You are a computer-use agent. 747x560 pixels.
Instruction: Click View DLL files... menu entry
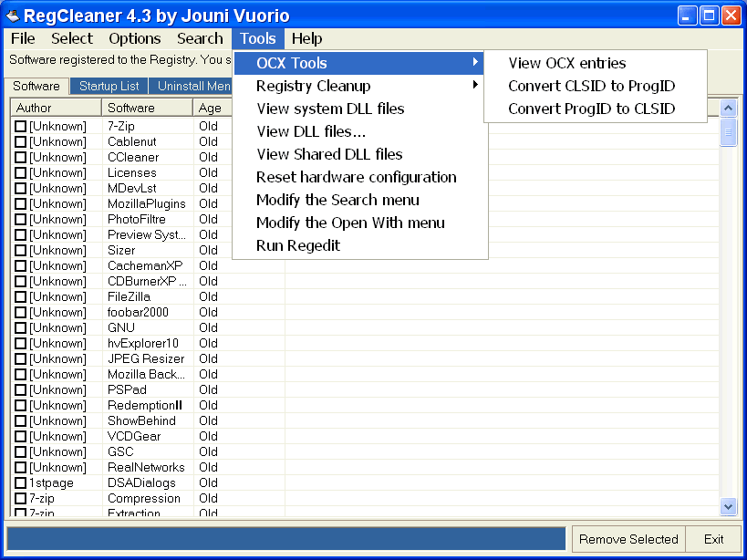click(360, 131)
